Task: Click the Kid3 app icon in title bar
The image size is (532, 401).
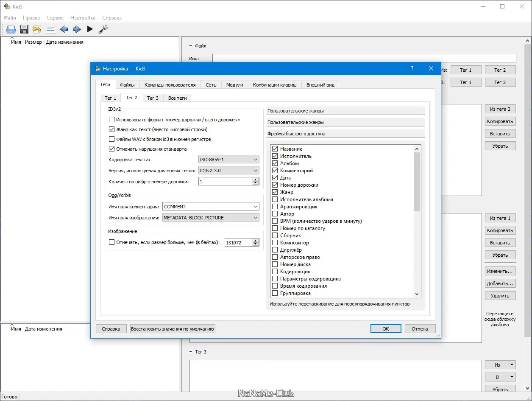Action: (7, 6)
